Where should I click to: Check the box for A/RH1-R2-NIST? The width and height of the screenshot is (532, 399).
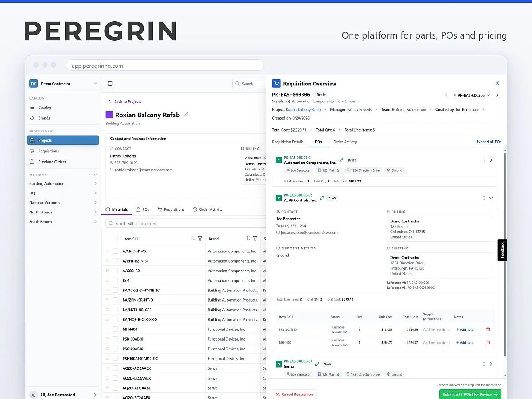(115, 261)
